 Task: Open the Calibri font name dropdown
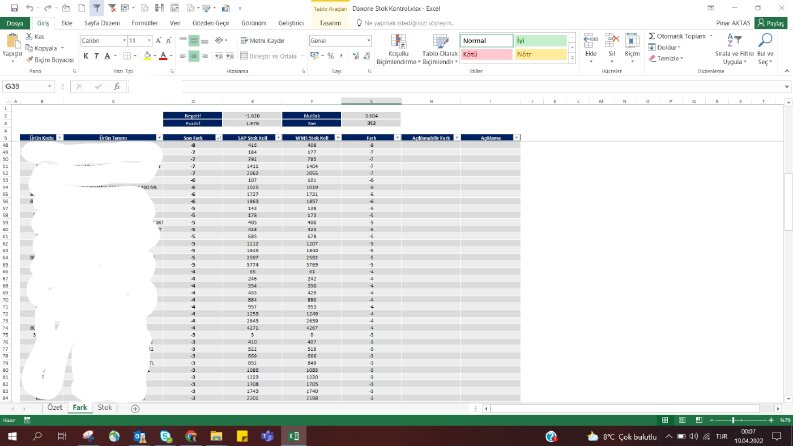[124, 40]
